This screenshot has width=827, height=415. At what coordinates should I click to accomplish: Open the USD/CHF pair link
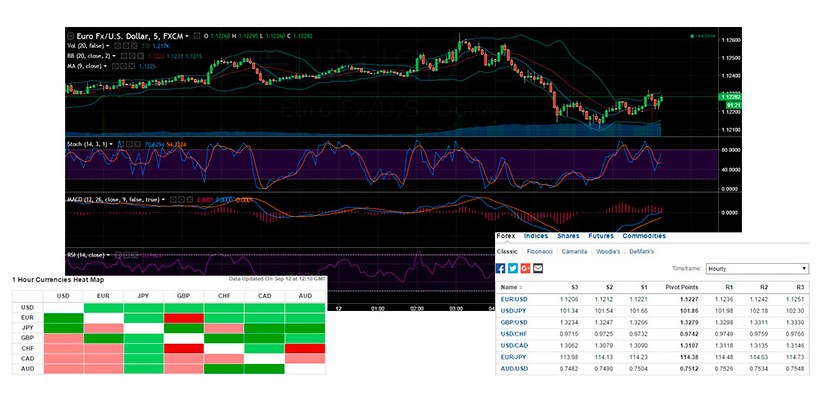pyautogui.click(x=514, y=334)
